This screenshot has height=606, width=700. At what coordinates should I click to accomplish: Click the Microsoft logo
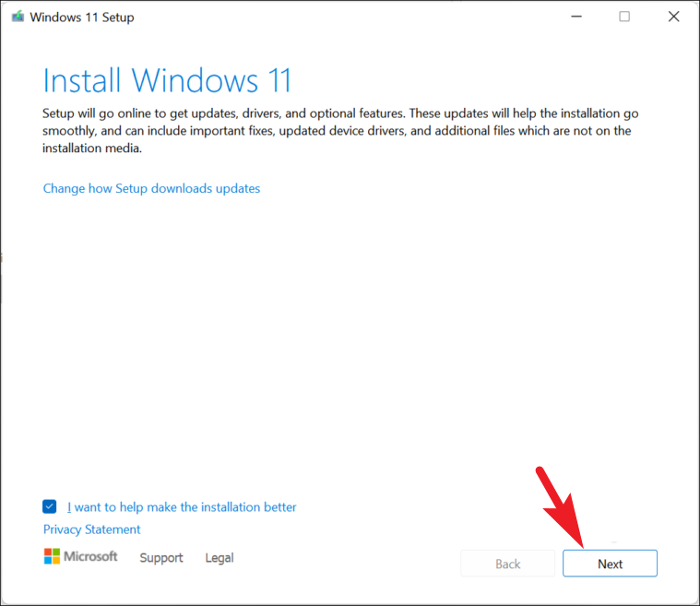tap(80, 556)
